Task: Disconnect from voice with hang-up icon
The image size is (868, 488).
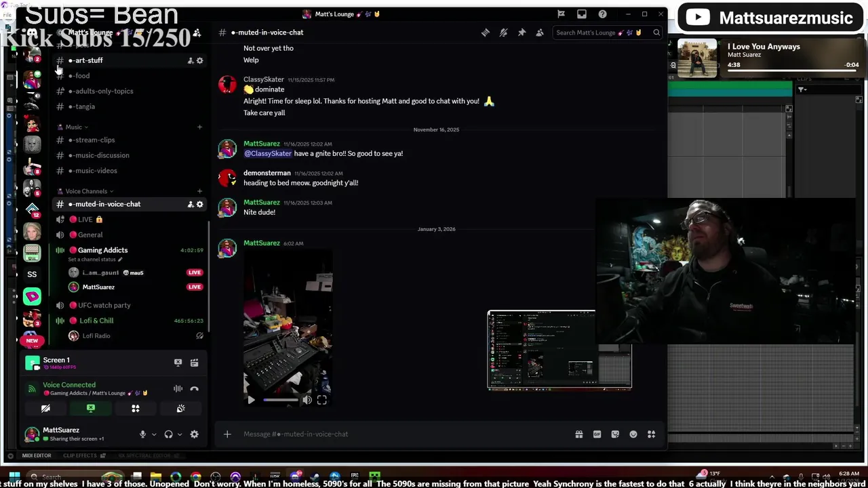Action: click(x=194, y=388)
